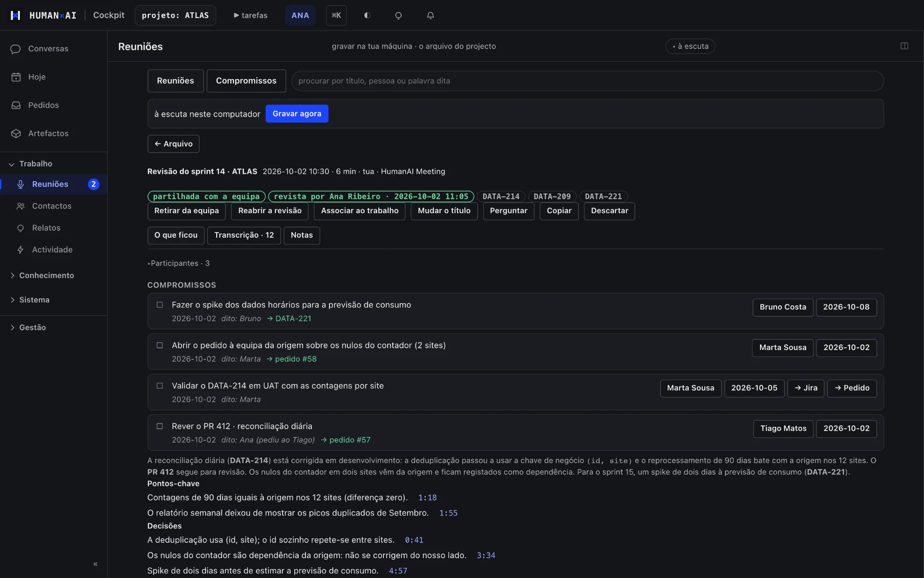Click the Perguntar button
The image size is (924, 578).
click(509, 211)
